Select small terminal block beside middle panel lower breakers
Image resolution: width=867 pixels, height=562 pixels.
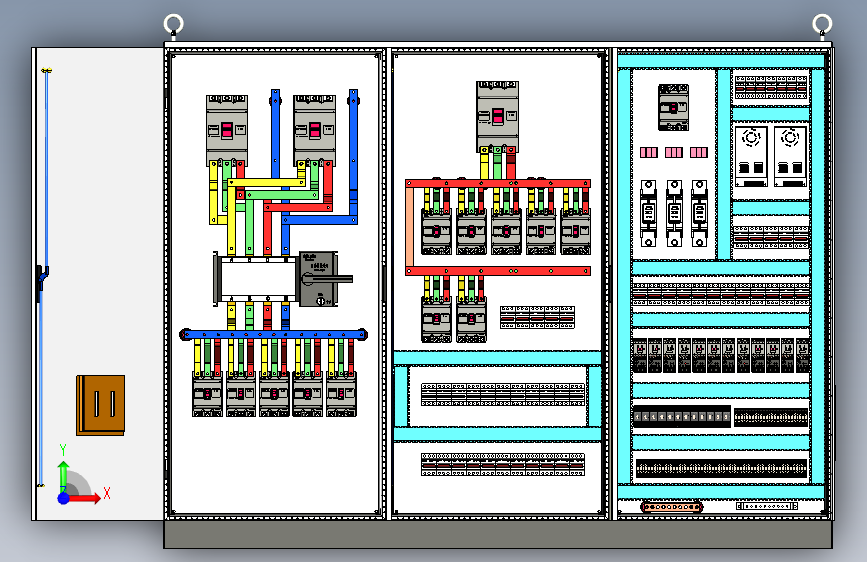pos(537,318)
